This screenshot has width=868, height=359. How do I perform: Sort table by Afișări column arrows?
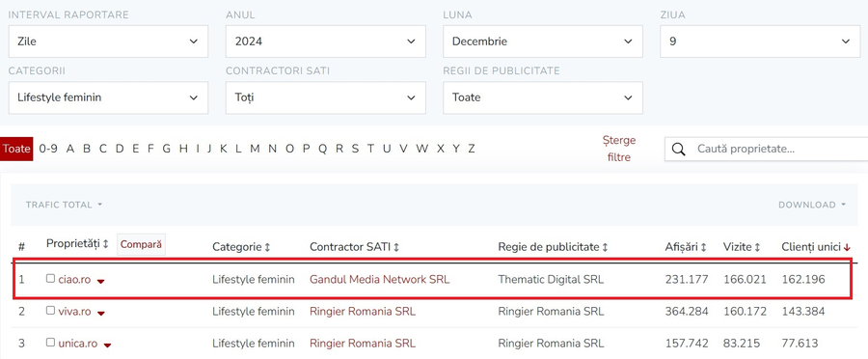click(x=704, y=247)
